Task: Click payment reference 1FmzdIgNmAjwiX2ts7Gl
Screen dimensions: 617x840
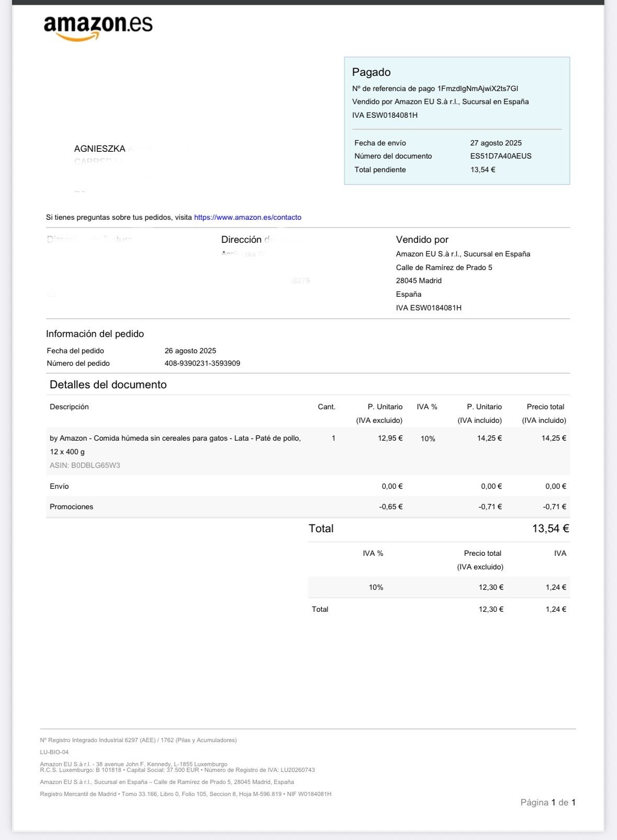Action: [478, 88]
